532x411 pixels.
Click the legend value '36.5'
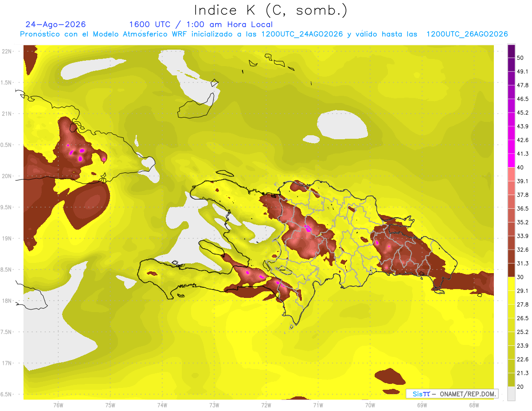pos(522,208)
